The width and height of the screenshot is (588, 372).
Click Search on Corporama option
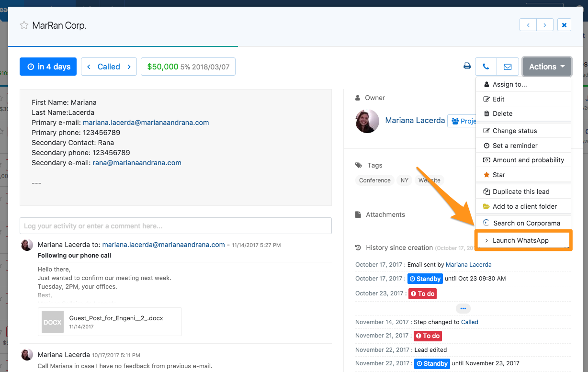[526, 223]
